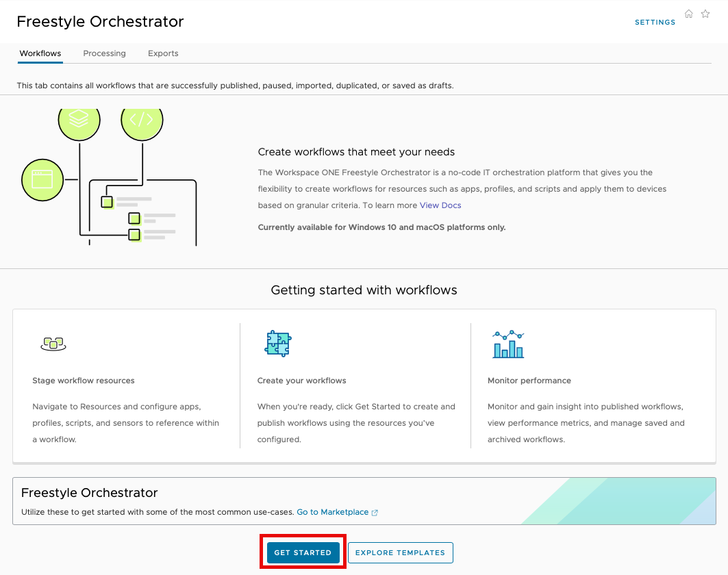This screenshot has height=575, width=728.
Task: Click the puzzle pieces workflow icon
Action: click(277, 344)
